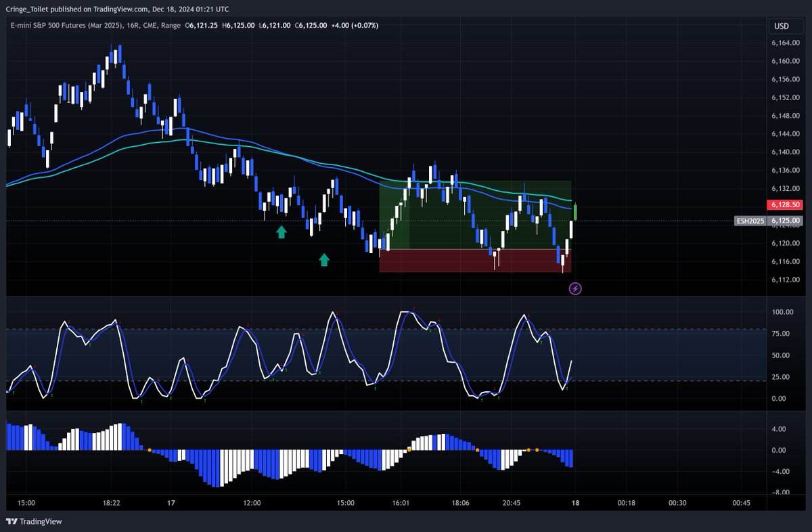Click the 16:01 time axis label
This screenshot has height=532, width=812.
(x=401, y=504)
